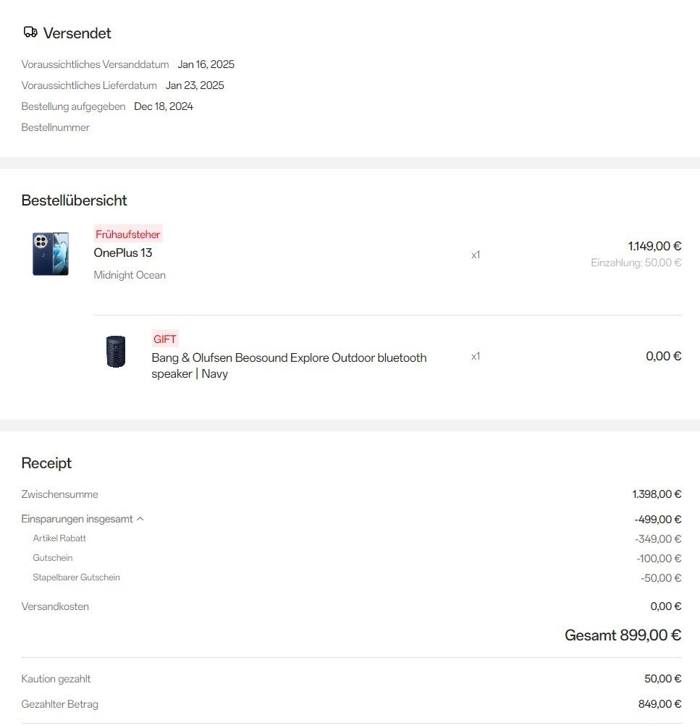Collapse the Einsparungen insgesamt chevron
Viewport: 700px width, 728px height.
140,519
